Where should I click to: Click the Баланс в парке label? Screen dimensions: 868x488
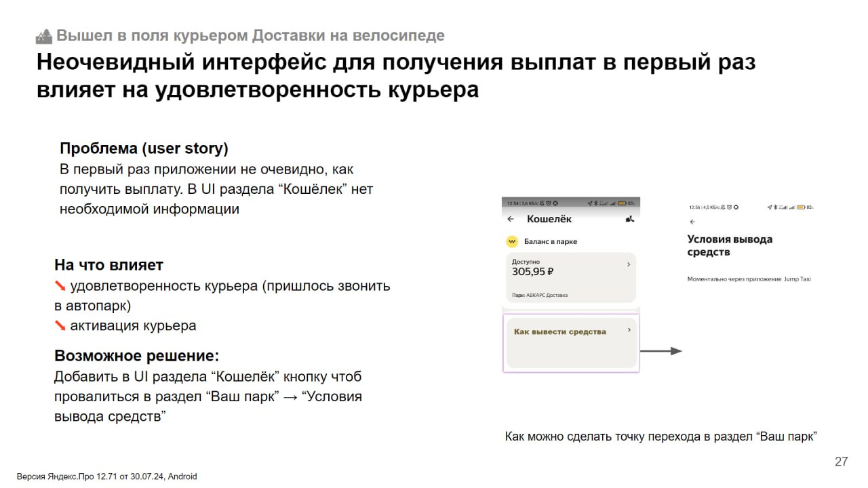pos(551,241)
